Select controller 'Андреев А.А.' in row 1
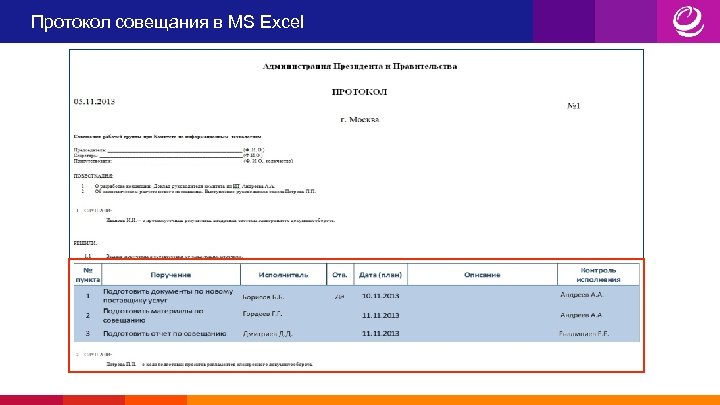720x405 pixels. (581, 295)
